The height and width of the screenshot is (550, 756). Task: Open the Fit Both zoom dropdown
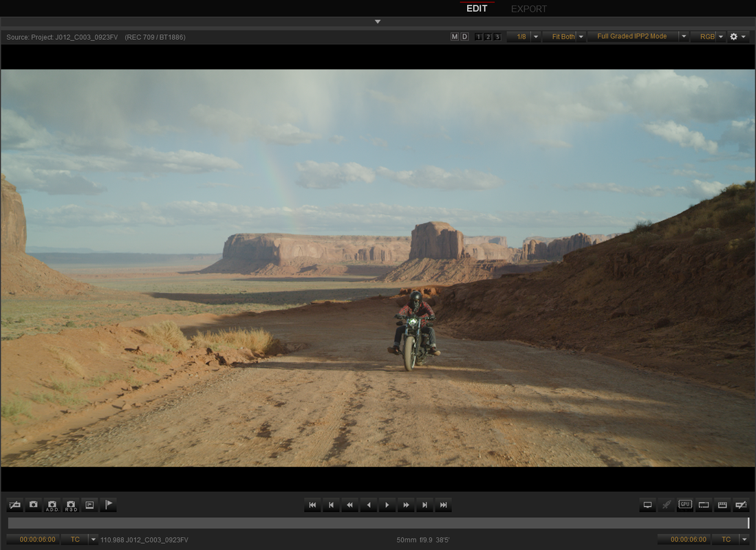tap(559, 36)
